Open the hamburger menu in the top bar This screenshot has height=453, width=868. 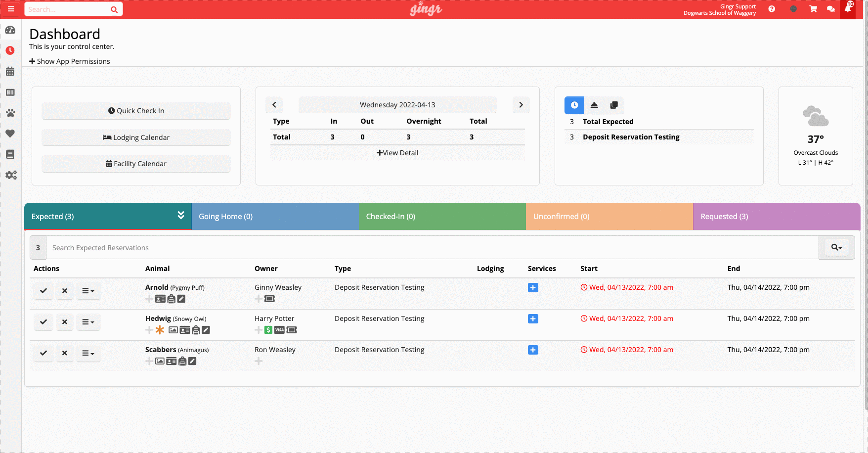(11, 9)
